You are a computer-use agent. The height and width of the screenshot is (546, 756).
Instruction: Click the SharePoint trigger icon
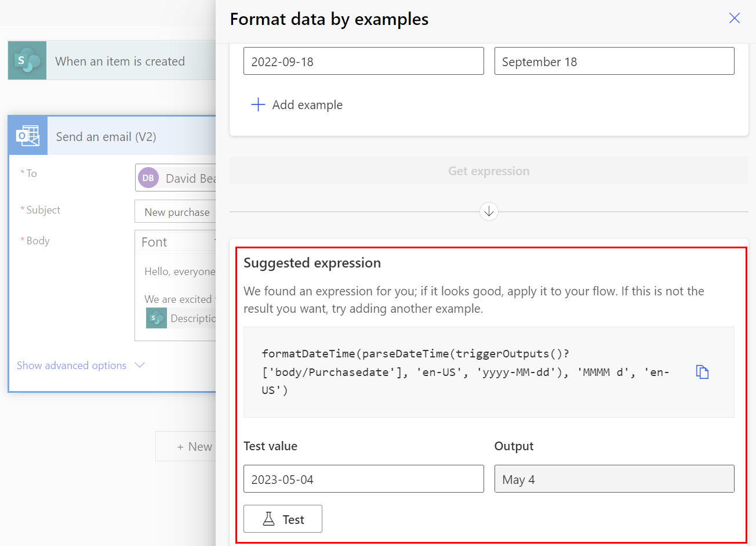coord(27,60)
